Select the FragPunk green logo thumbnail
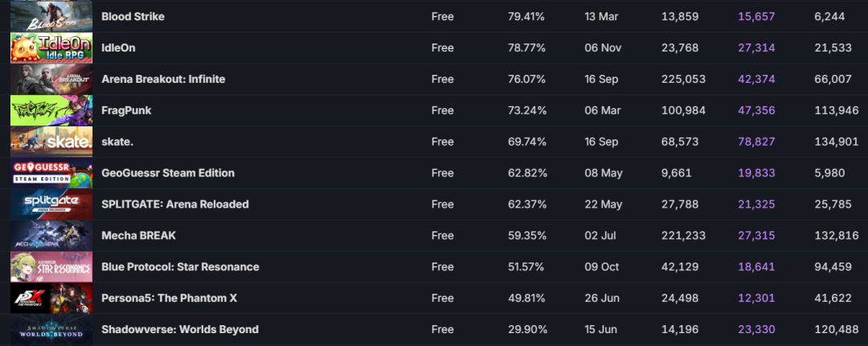This screenshot has width=868, height=346. point(51,110)
